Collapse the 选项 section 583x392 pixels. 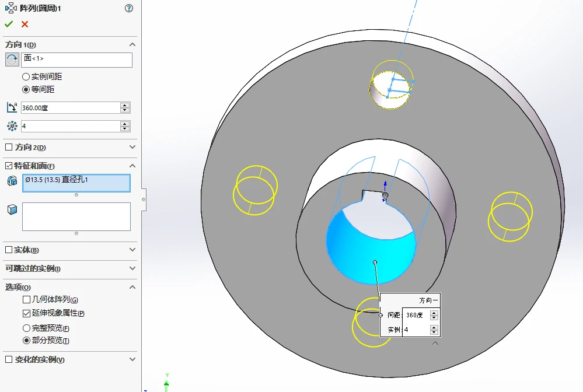132,287
